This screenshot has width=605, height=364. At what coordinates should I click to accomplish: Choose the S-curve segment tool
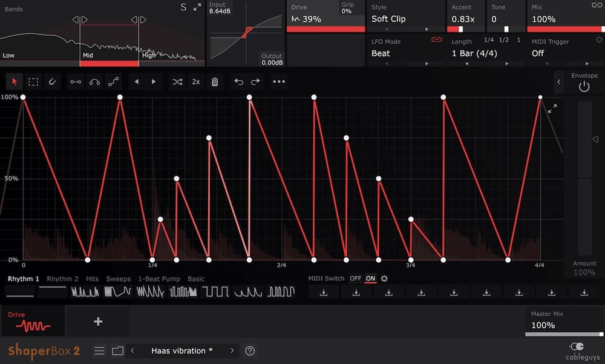point(114,82)
